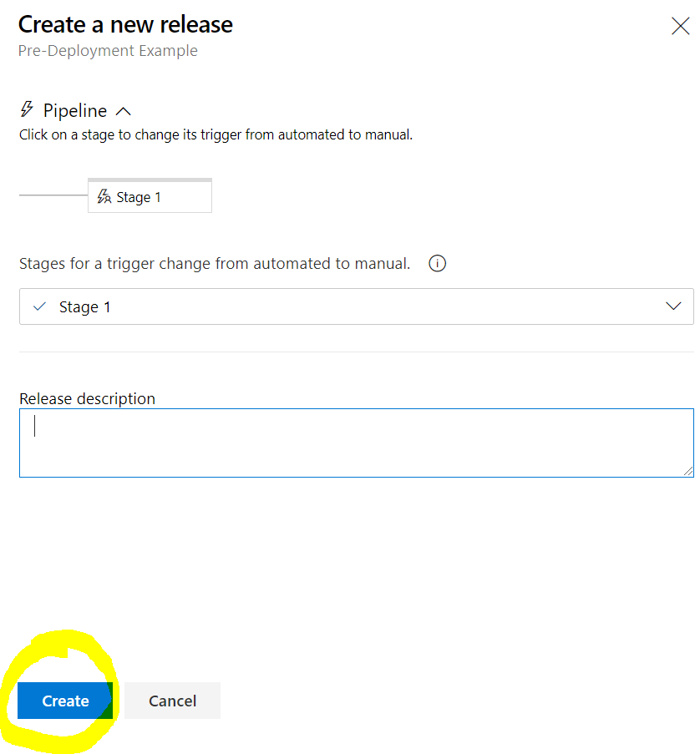Click the lightning icon inside the Stage 1 card
700x754 pixels.
[x=104, y=196]
